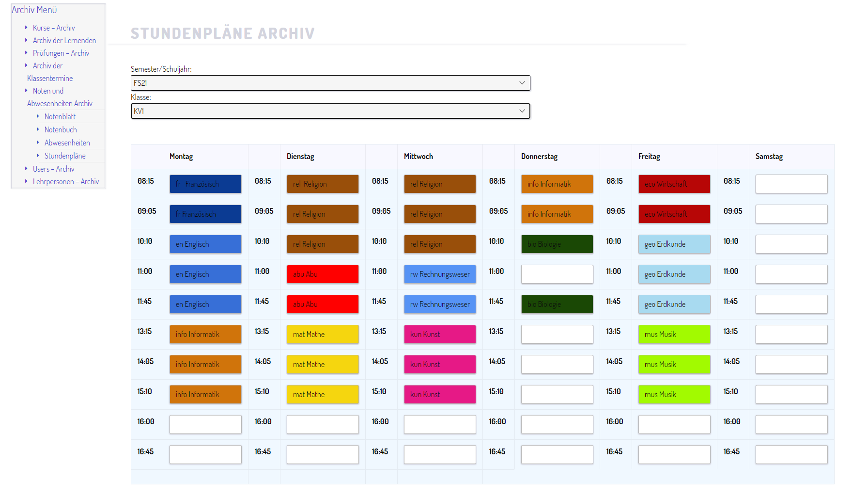Open the Klasse dropdown showing KV1
Image resolution: width=868 pixels, height=496 pixels.
click(x=330, y=111)
